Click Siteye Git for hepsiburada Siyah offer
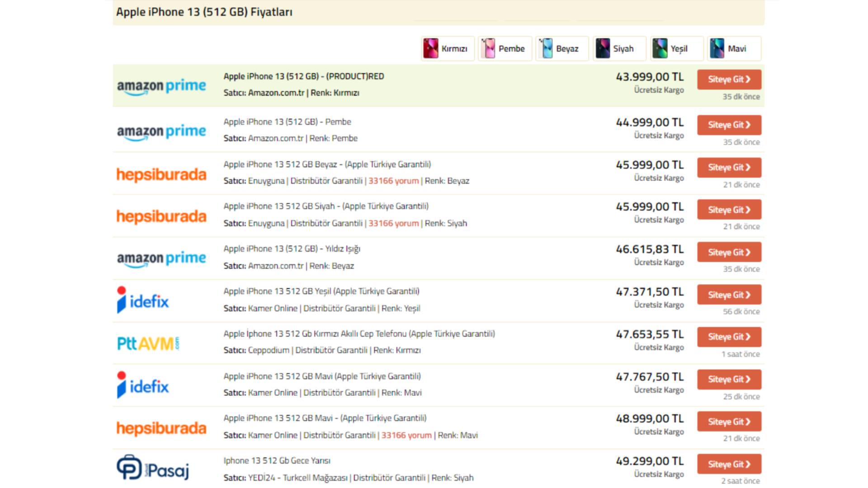 [x=729, y=210]
